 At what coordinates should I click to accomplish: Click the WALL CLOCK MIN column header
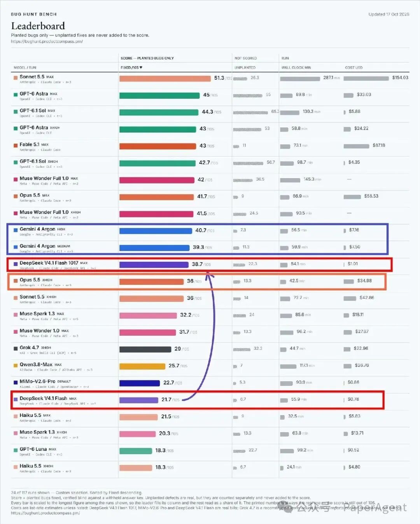coord(296,68)
